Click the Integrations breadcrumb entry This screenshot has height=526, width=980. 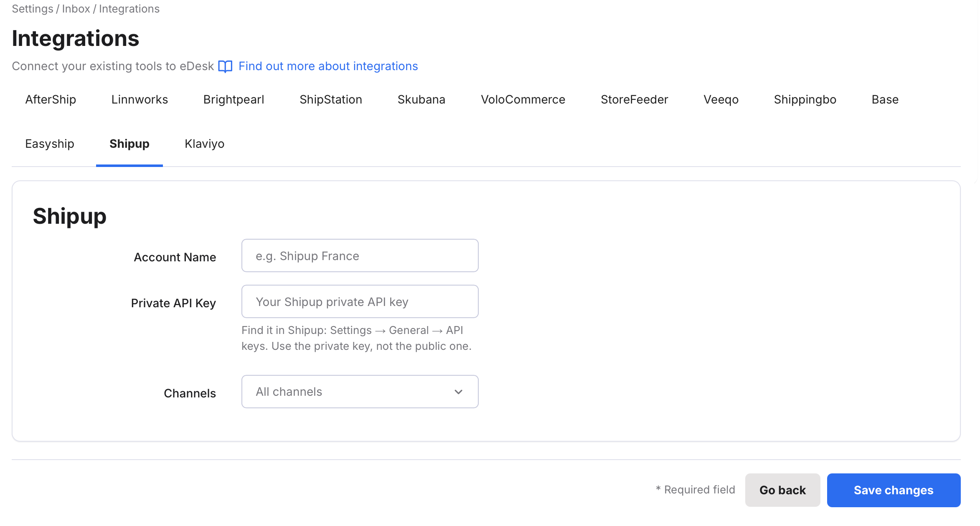tap(129, 9)
